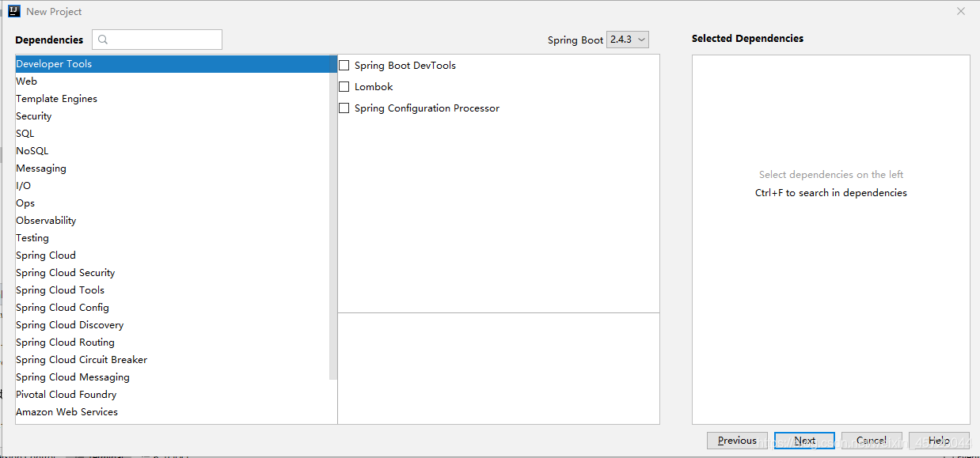This screenshot has height=458, width=980.
Task: Click the Spring Boot DevTools label
Action: [x=405, y=66]
